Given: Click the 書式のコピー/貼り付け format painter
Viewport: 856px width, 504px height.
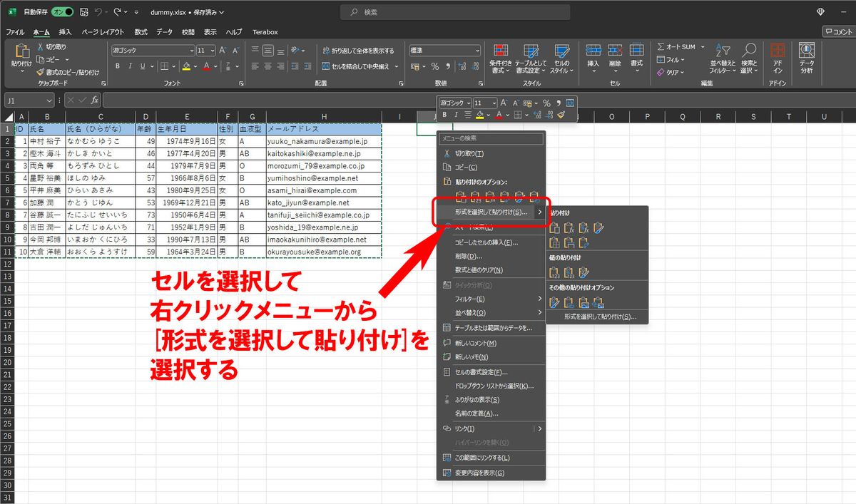Looking at the screenshot, I should click(x=68, y=72).
